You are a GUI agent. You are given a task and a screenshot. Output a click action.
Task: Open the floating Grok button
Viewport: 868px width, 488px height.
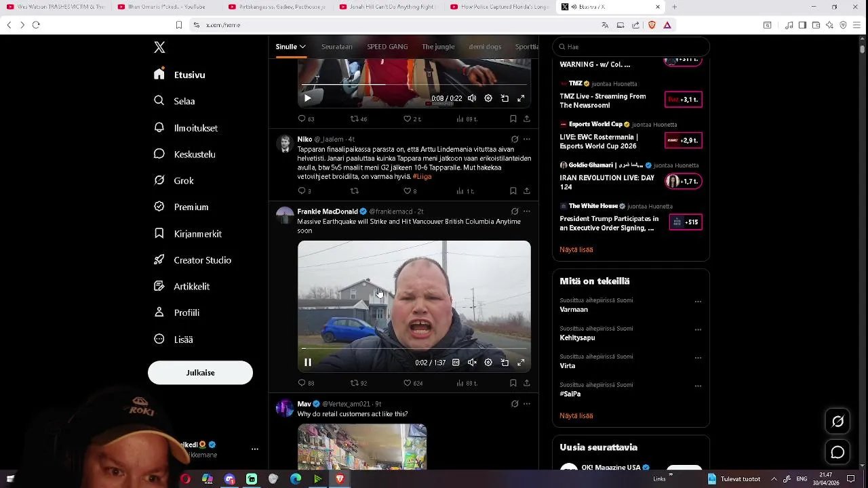click(x=838, y=422)
